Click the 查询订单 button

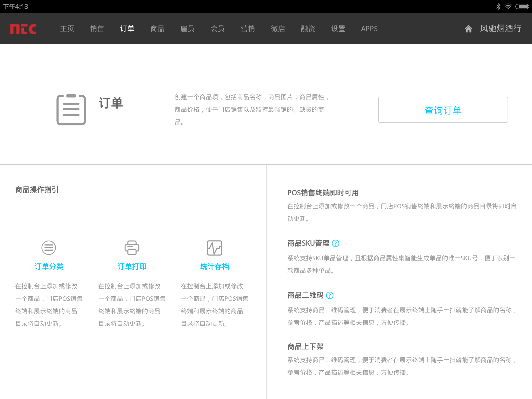click(443, 110)
